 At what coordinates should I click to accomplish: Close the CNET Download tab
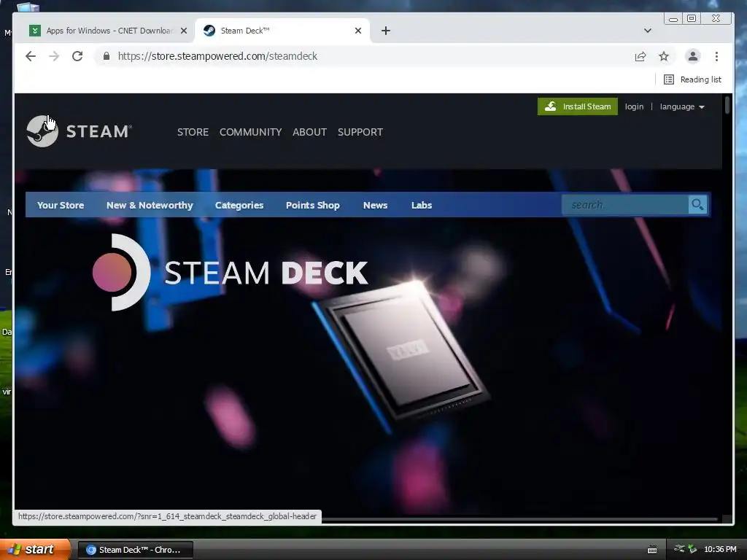click(184, 31)
